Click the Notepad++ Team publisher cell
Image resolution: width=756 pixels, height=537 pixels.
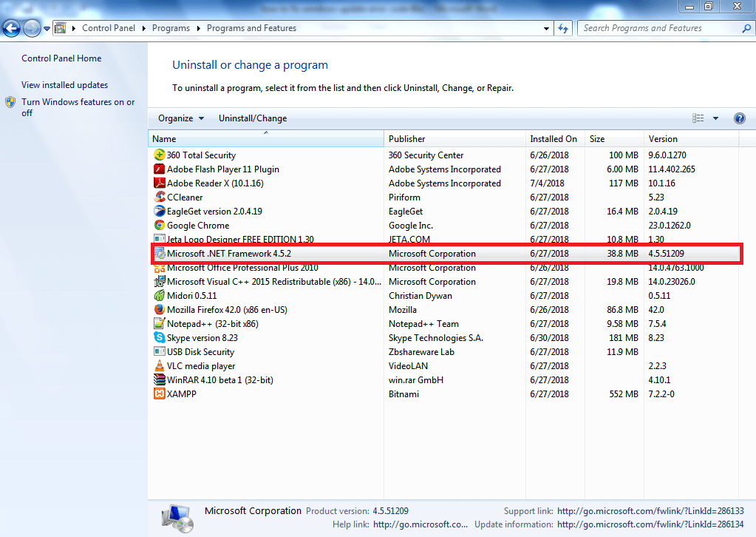coord(423,324)
